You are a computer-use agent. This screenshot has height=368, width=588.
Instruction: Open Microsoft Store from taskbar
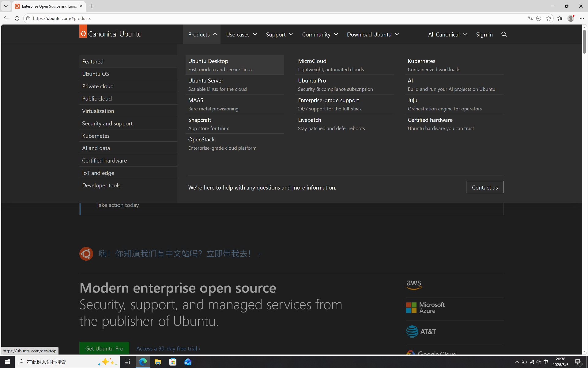173,362
